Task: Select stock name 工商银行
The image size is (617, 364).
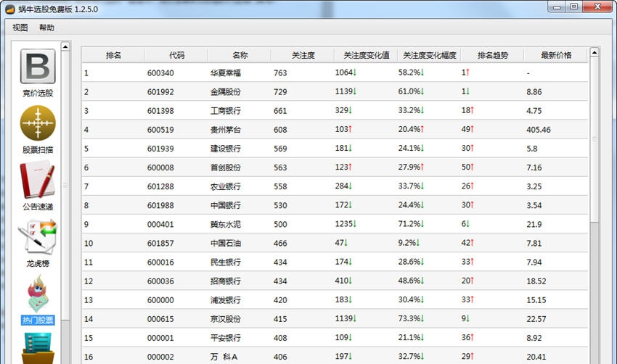Action: [226, 110]
